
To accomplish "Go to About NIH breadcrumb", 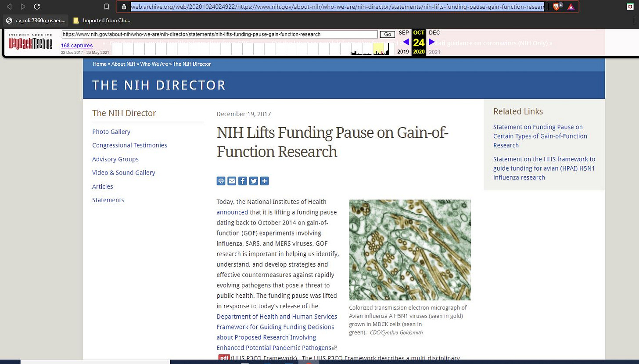I will coord(123,64).
